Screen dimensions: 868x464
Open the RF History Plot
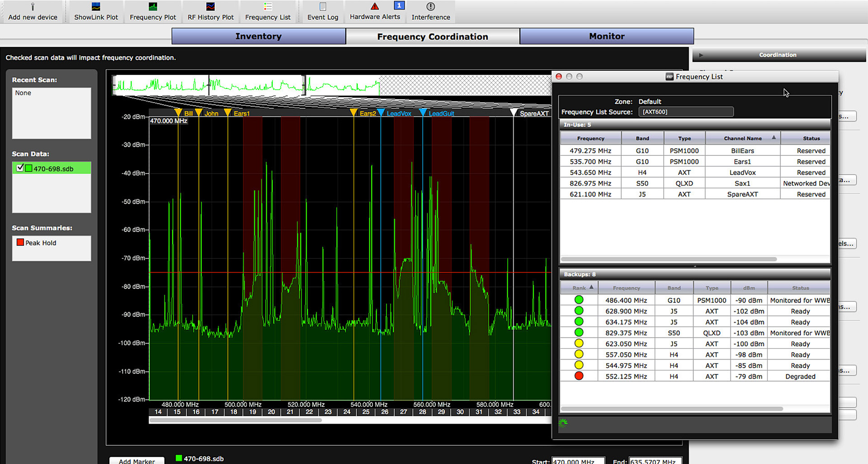tap(211, 12)
